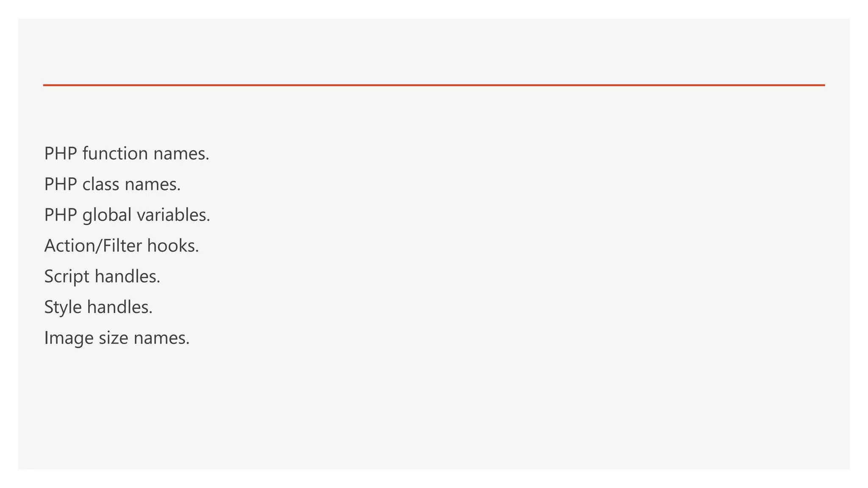Click the word "Script"
The width and height of the screenshot is (868, 488).
click(x=67, y=277)
